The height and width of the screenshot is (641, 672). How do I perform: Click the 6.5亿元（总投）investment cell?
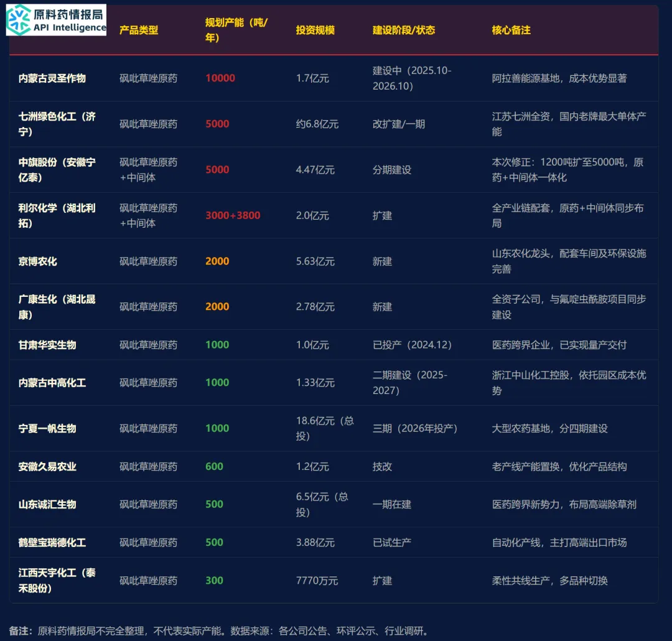point(322,504)
